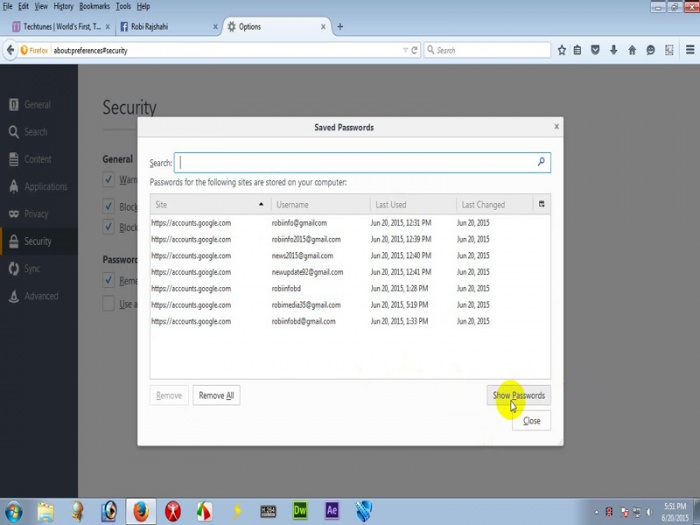The image size is (700, 525).
Task: Click the Show Passwords button
Action: [x=518, y=395]
